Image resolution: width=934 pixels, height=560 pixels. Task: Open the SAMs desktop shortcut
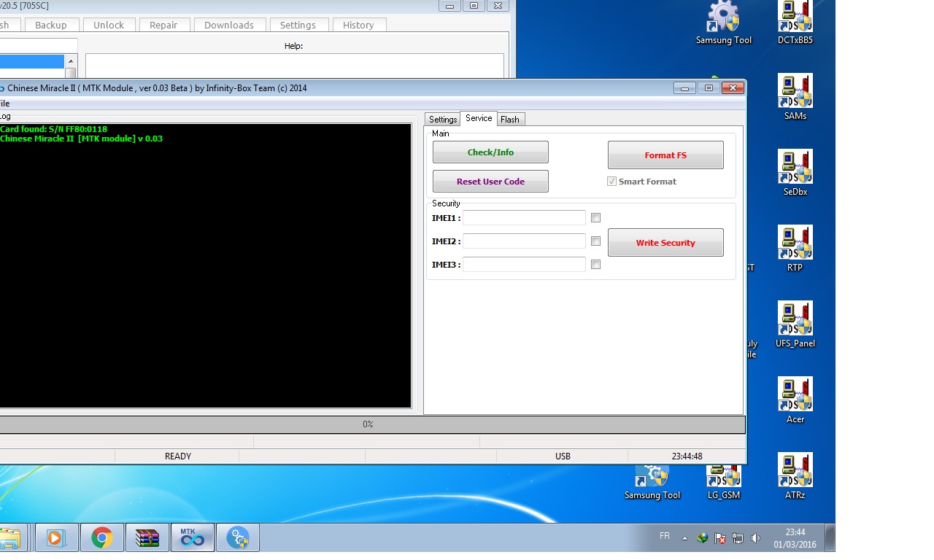795,97
